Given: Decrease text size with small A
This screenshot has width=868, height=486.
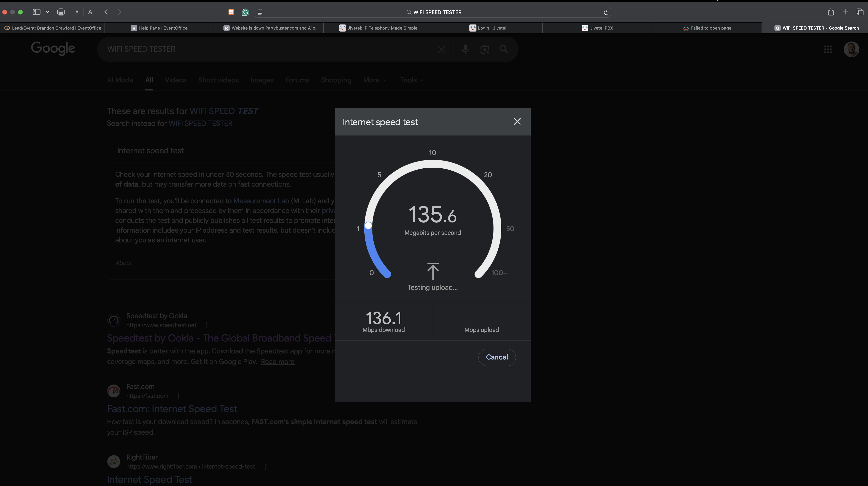Looking at the screenshot, I should 77,12.
